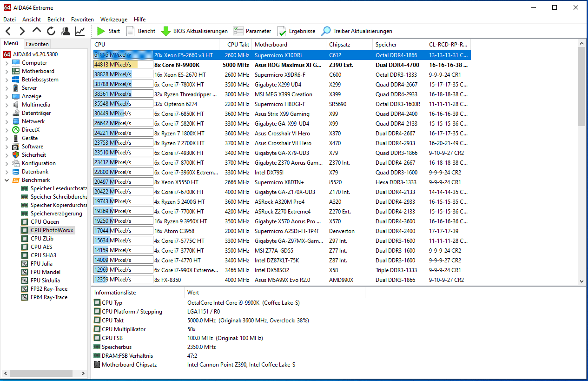Open the Ansicht menu
The image size is (588, 381).
coord(32,20)
